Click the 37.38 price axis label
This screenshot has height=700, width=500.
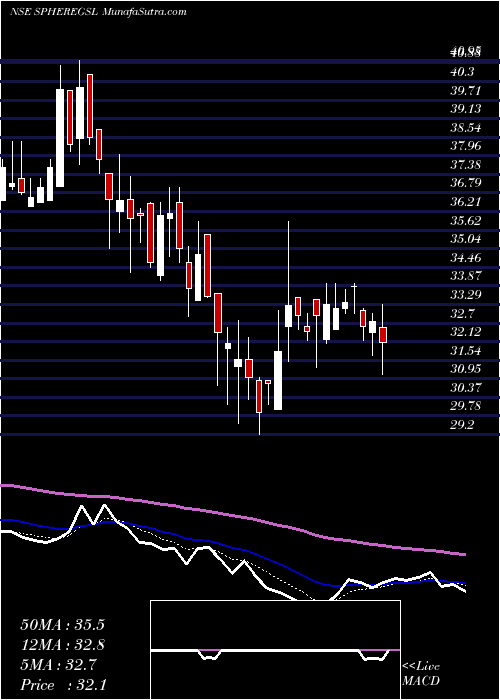click(x=465, y=165)
